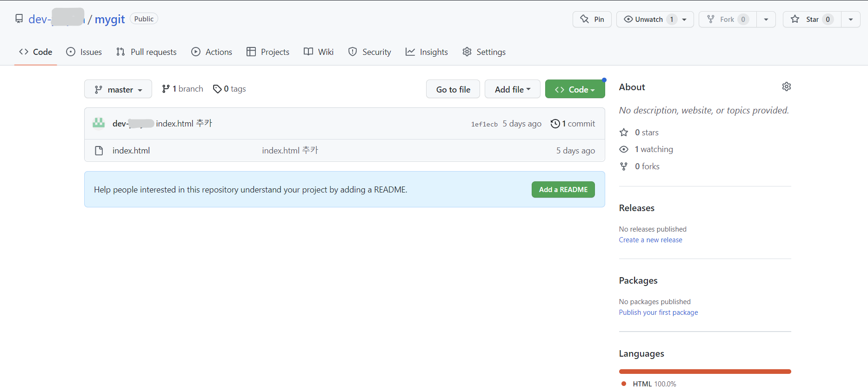Image resolution: width=868 pixels, height=392 pixels.
Task: View the Security tab
Action: tap(370, 52)
